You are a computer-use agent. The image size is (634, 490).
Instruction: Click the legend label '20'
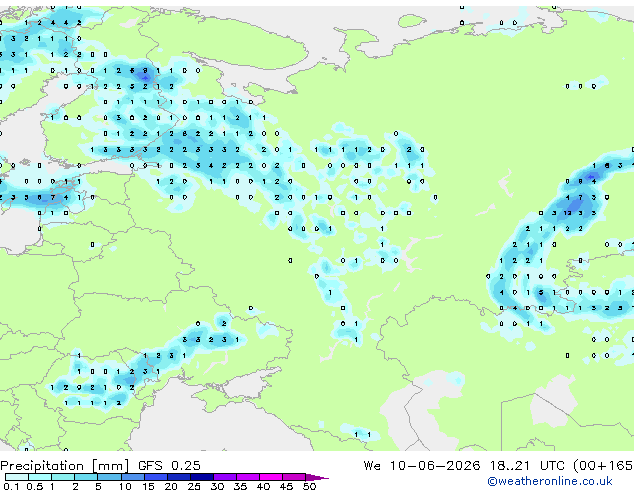(x=171, y=486)
